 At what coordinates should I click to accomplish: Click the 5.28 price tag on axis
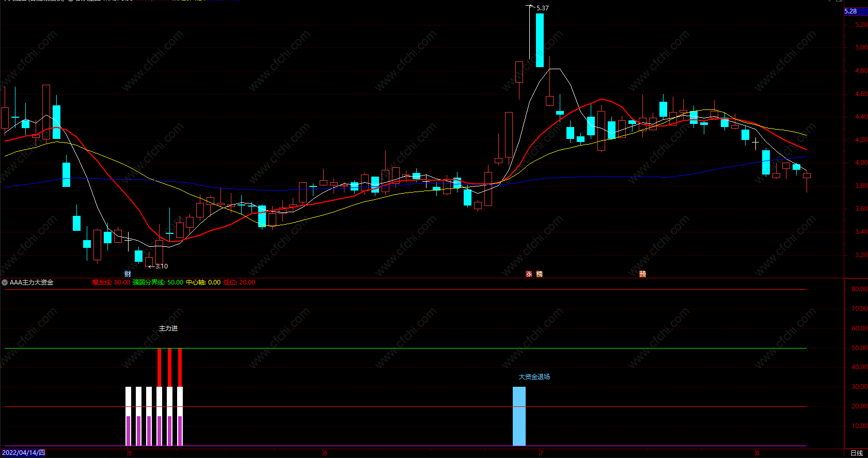(x=856, y=11)
